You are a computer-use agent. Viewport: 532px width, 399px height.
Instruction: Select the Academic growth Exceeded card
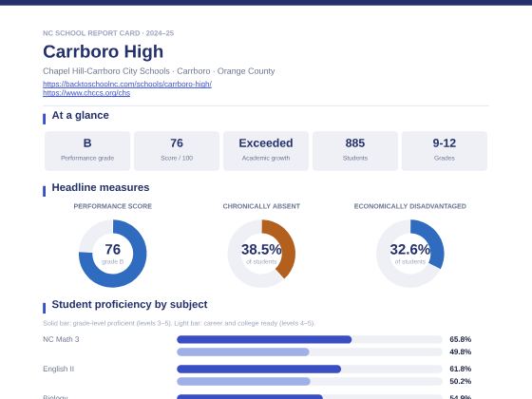click(266, 151)
